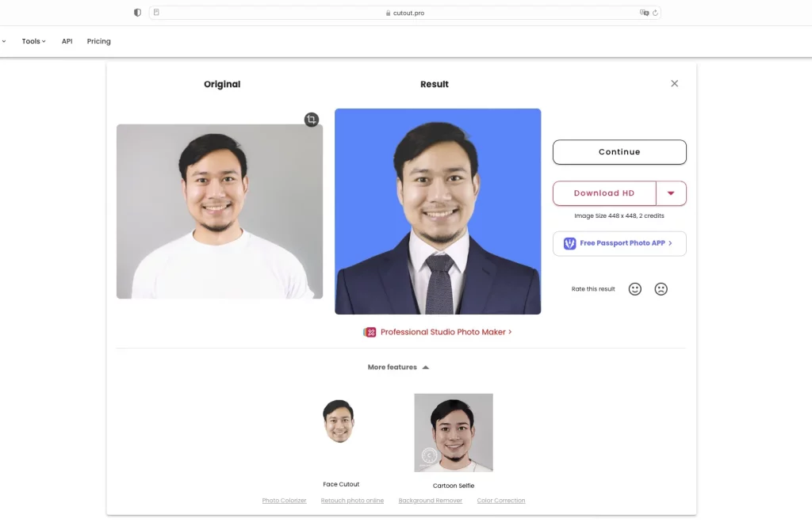Close the result dialog with X
This screenshot has width=812, height=530.
click(674, 83)
